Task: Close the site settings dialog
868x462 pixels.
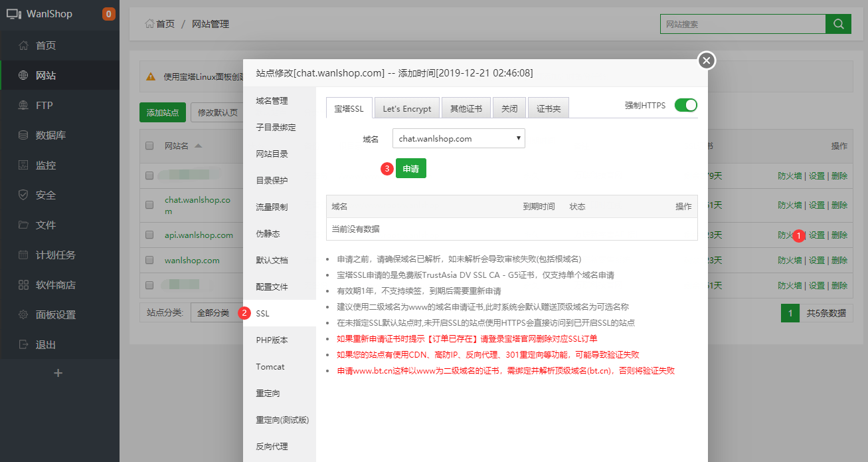Action: pyautogui.click(x=707, y=60)
